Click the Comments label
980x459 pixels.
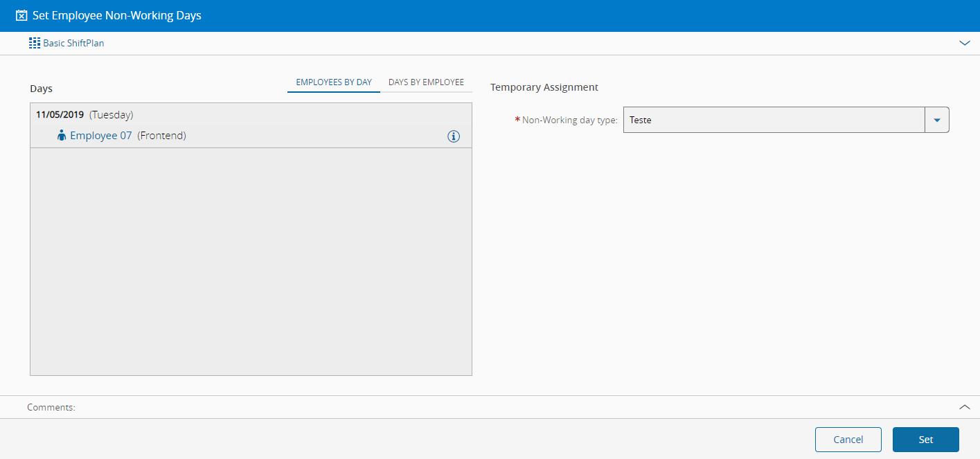[x=51, y=407]
